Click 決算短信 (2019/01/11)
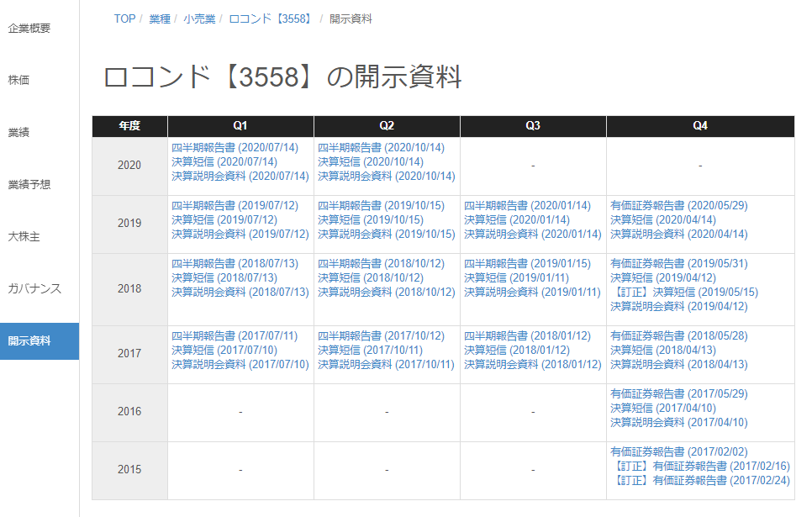Screen dimensions: 812x517 click(517, 278)
